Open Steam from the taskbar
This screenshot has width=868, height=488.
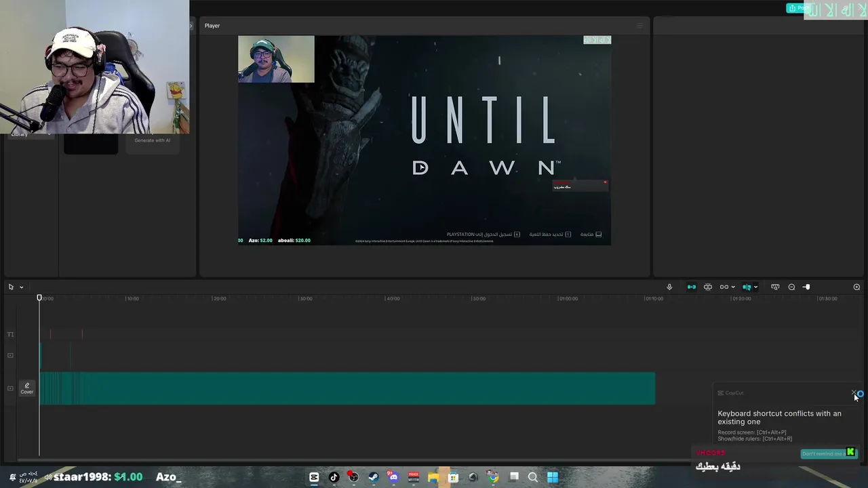click(374, 477)
